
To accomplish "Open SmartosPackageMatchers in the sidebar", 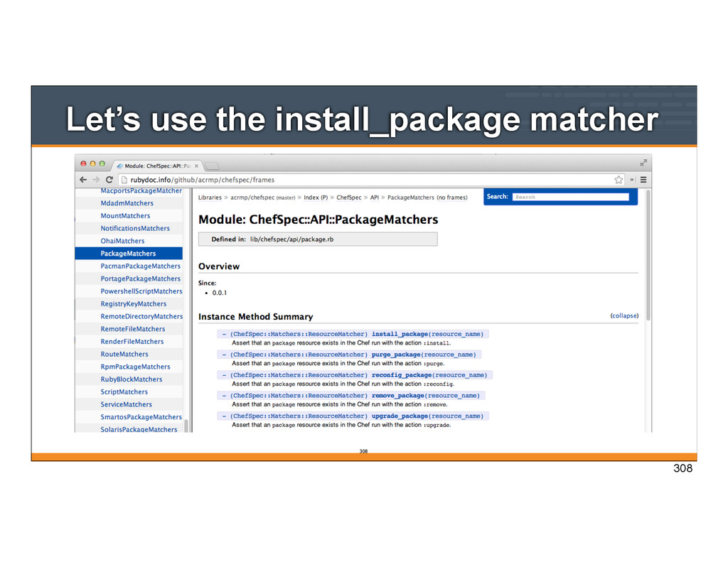I will tap(141, 417).
